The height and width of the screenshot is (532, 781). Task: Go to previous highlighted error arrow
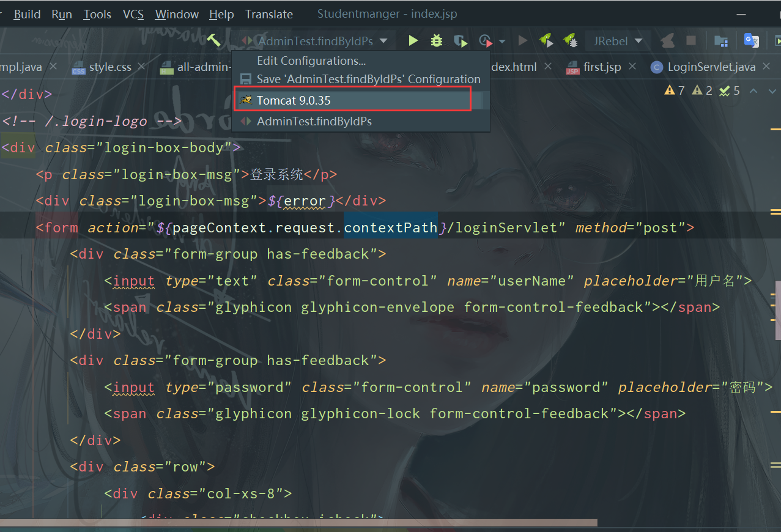(753, 91)
